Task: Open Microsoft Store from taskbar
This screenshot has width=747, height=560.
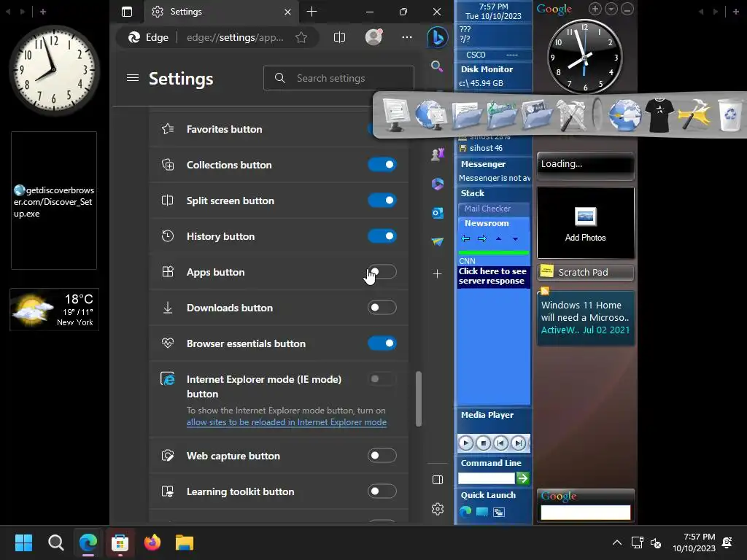Action: click(x=120, y=542)
